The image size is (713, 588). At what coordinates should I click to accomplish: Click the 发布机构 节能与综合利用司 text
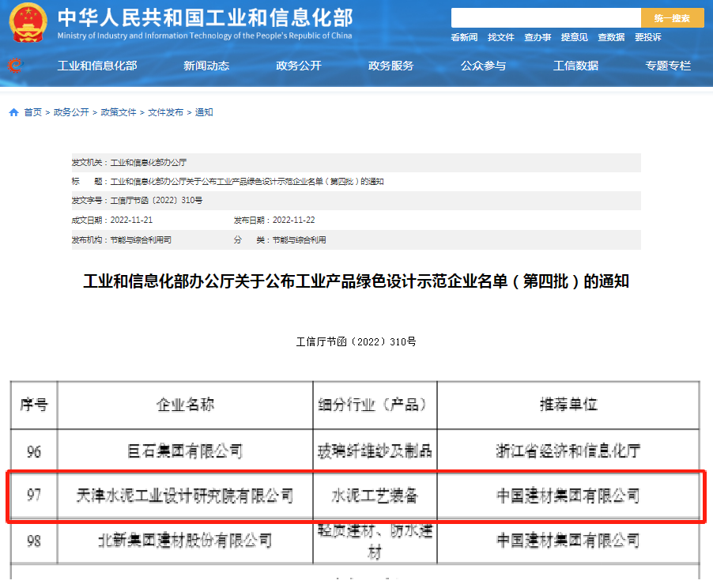(122, 239)
